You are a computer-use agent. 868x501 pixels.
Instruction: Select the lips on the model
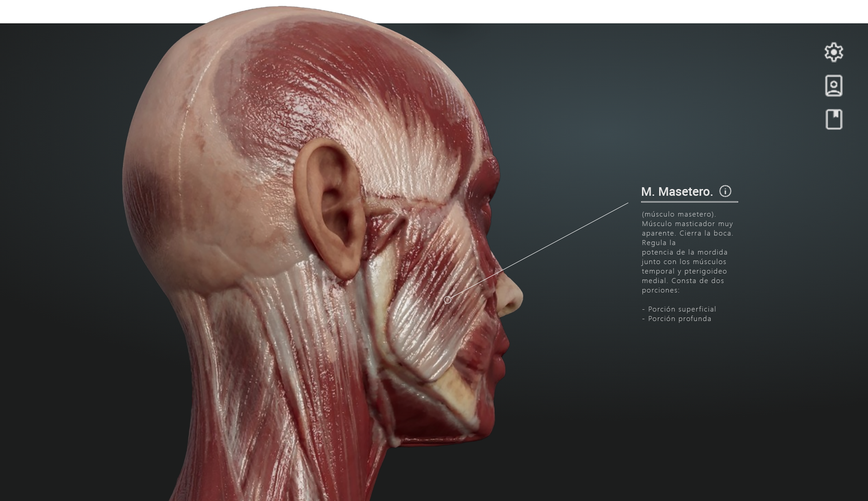click(501, 353)
